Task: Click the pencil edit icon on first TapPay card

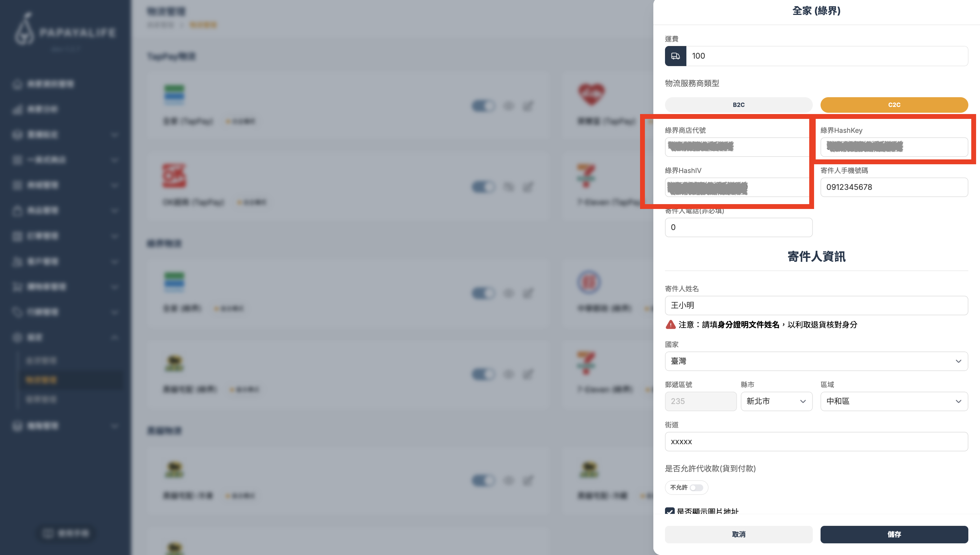Action: (x=528, y=106)
